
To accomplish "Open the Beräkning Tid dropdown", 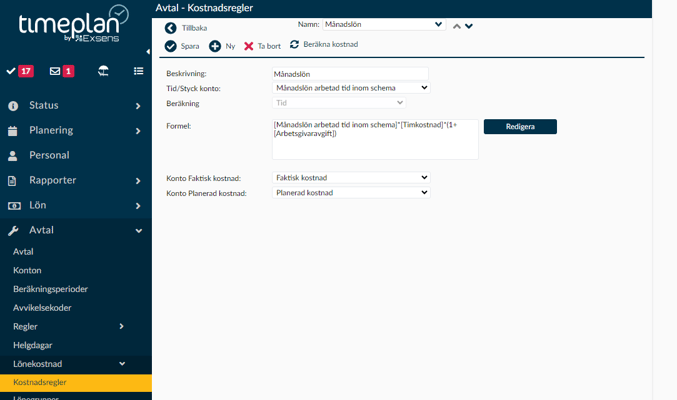I will click(x=339, y=103).
